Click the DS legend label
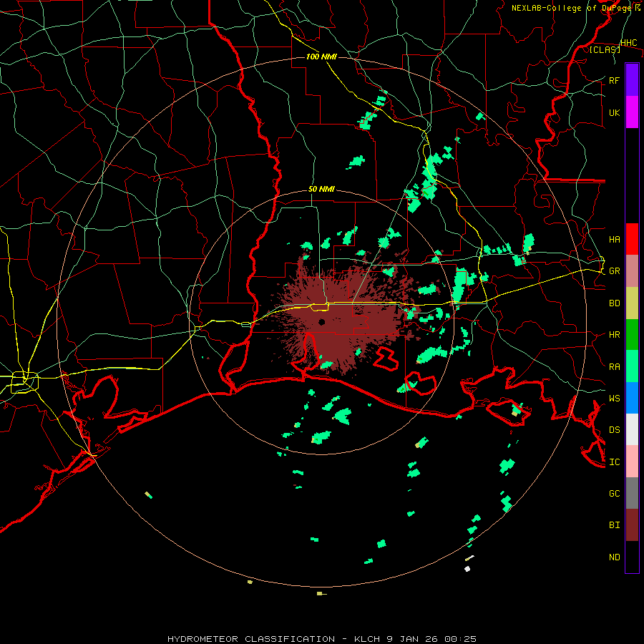Image resolution: width=644 pixels, height=644 pixels. point(614,429)
